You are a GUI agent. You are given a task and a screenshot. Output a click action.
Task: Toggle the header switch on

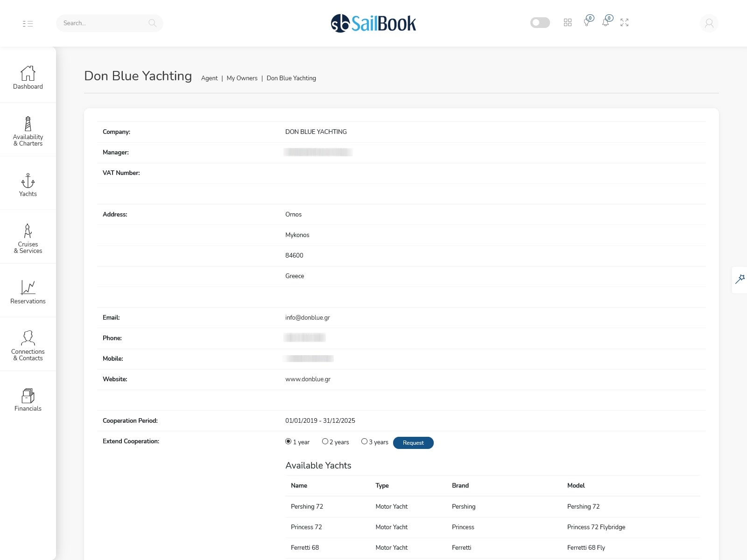click(540, 22)
